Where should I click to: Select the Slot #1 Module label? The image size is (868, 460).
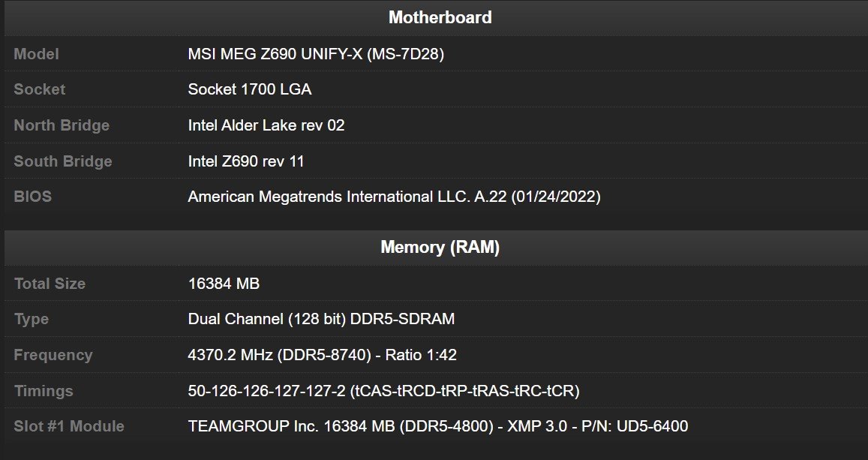click(x=68, y=426)
